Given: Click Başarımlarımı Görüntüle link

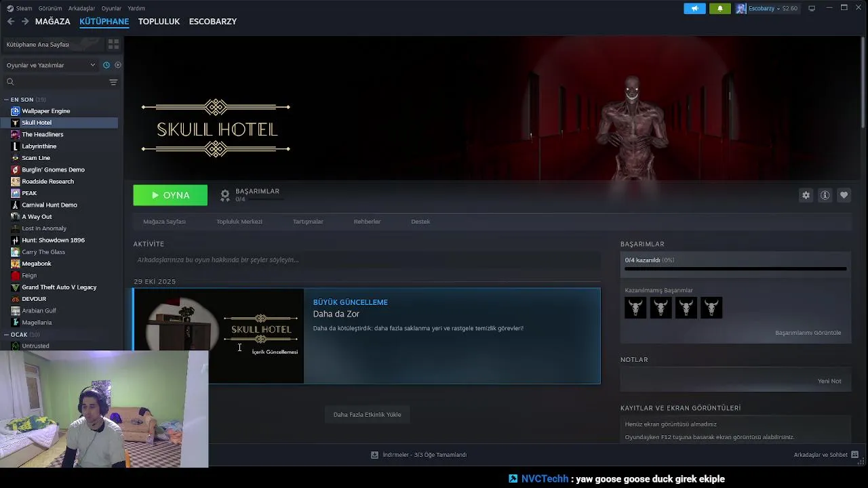Looking at the screenshot, I should coord(808,333).
